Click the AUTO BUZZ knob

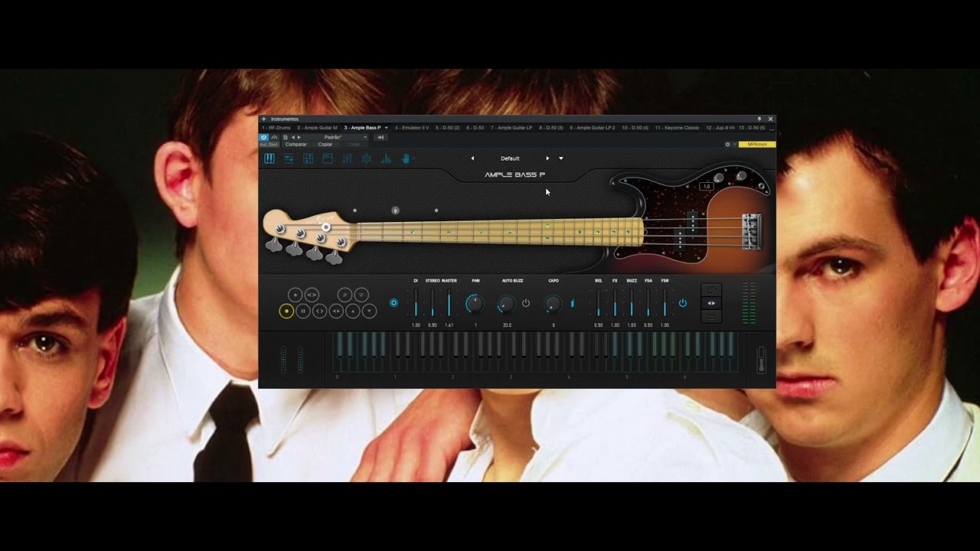pyautogui.click(x=506, y=304)
